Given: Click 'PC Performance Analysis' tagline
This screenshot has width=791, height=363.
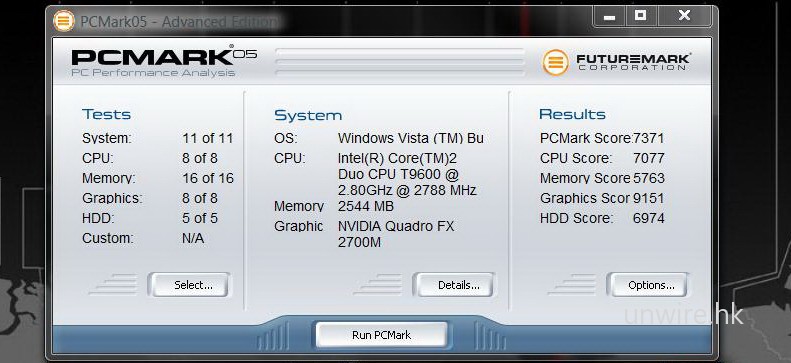Looking at the screenshot, I should [153, 73].
